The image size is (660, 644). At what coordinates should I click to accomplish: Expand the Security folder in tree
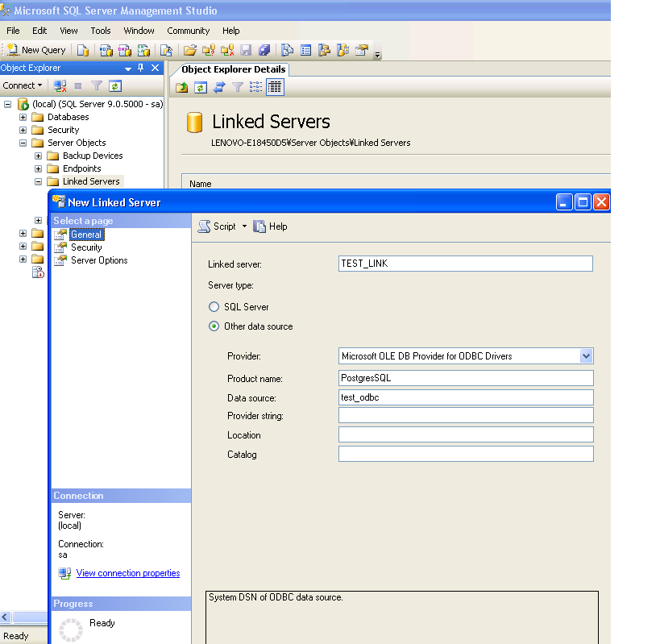23,130
